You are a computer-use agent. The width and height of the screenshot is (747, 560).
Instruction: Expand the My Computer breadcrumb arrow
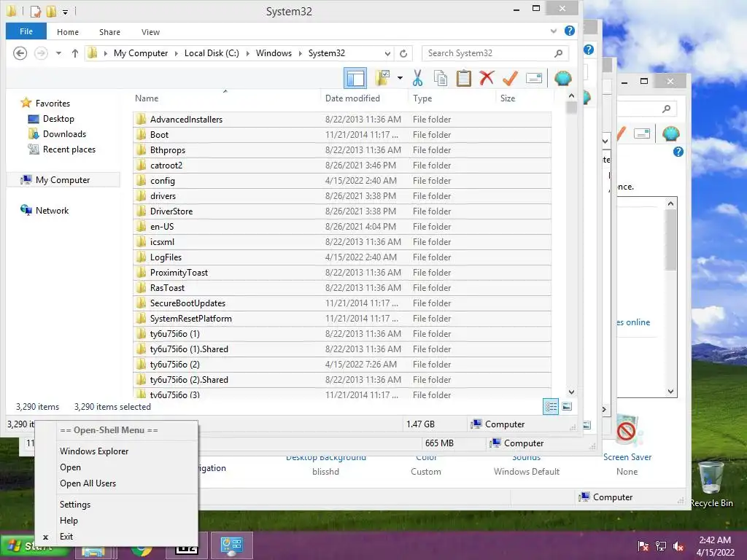pyautogui.click(x=176, y=53)
